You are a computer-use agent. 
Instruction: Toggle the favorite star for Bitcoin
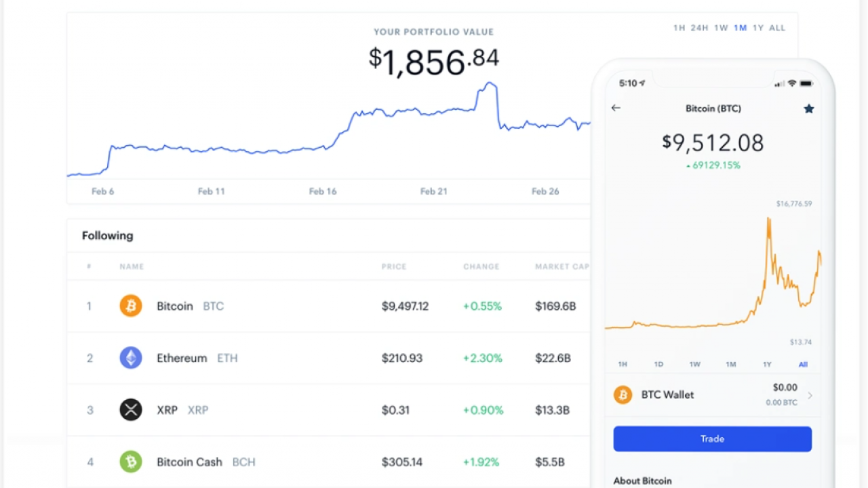[x=808, y=108]
